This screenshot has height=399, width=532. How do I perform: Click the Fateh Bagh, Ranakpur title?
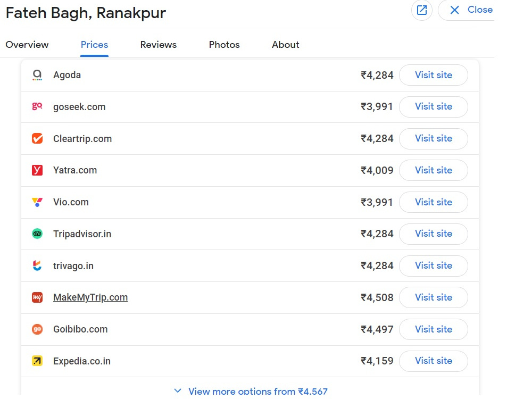click(x=86, y=13)
